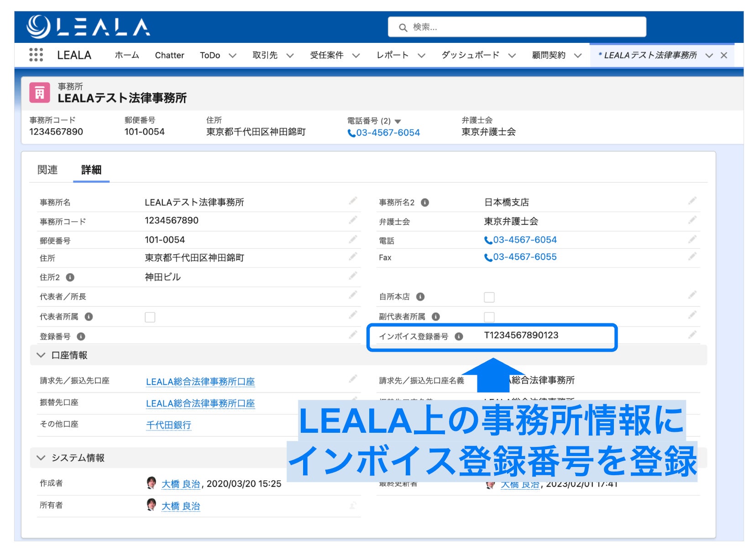Image resolution: width=754 pixels, height=560 pixels.
Task: Click the LEALA logo in header
Action: point(88,27)
